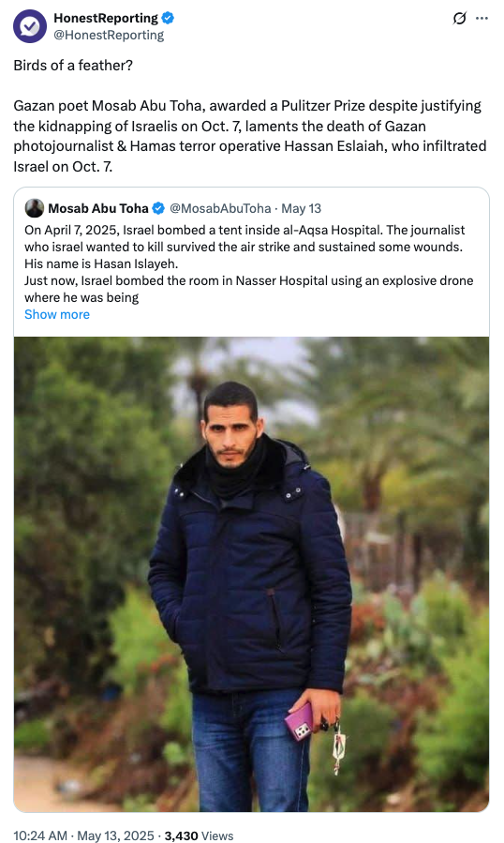This screenshot has height=843, width=504.
Task: Click the "Birds of a feather?" text
Action: click(73, 65)
